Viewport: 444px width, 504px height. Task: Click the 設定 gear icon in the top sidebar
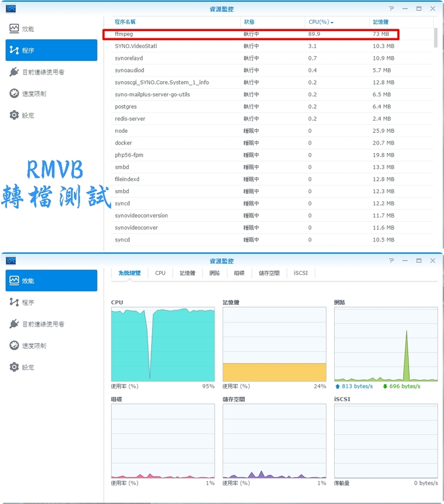15,115
